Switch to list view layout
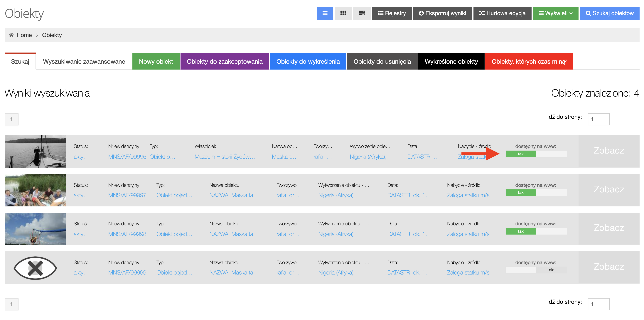The height and width of the screenshot is (320, 644). tap(325, 13)
